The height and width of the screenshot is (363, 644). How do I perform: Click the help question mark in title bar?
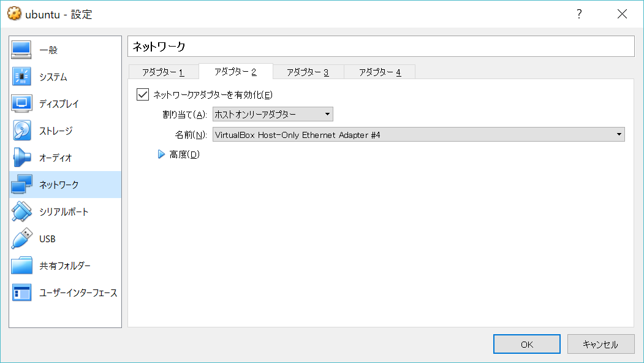tap(579, 13)
